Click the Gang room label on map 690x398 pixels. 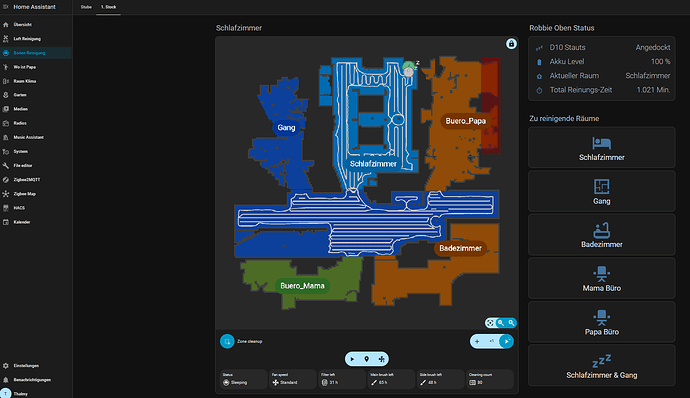coord(286,128)
